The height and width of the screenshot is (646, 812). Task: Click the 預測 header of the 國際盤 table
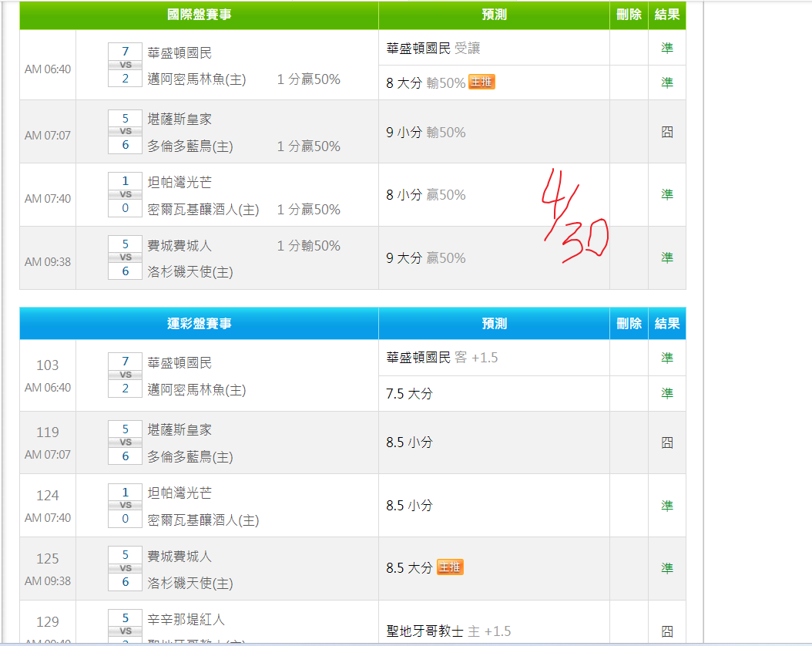[494, 15]
